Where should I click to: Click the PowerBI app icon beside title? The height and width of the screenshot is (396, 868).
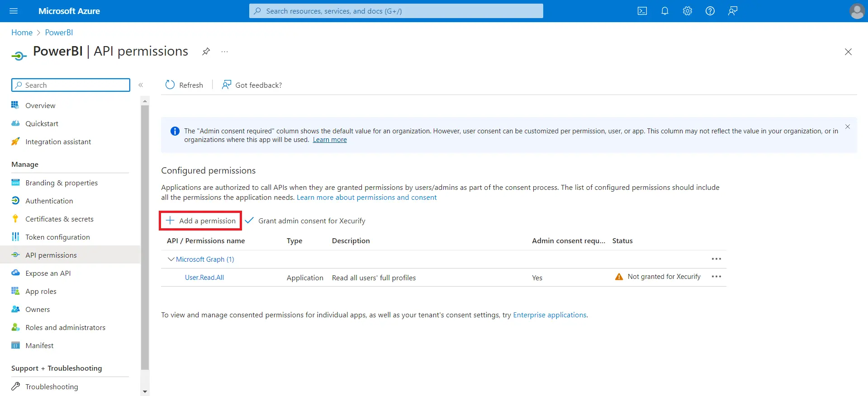[19, 56]
